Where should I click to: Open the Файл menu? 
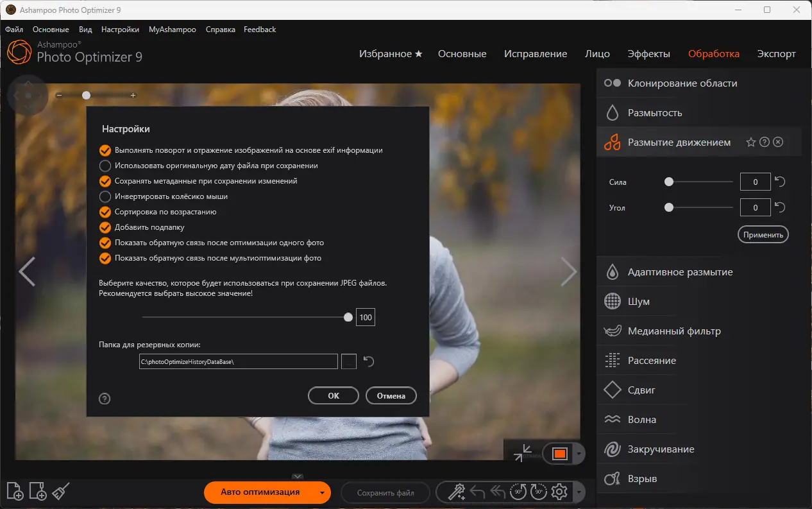click(x=14, y=30)
